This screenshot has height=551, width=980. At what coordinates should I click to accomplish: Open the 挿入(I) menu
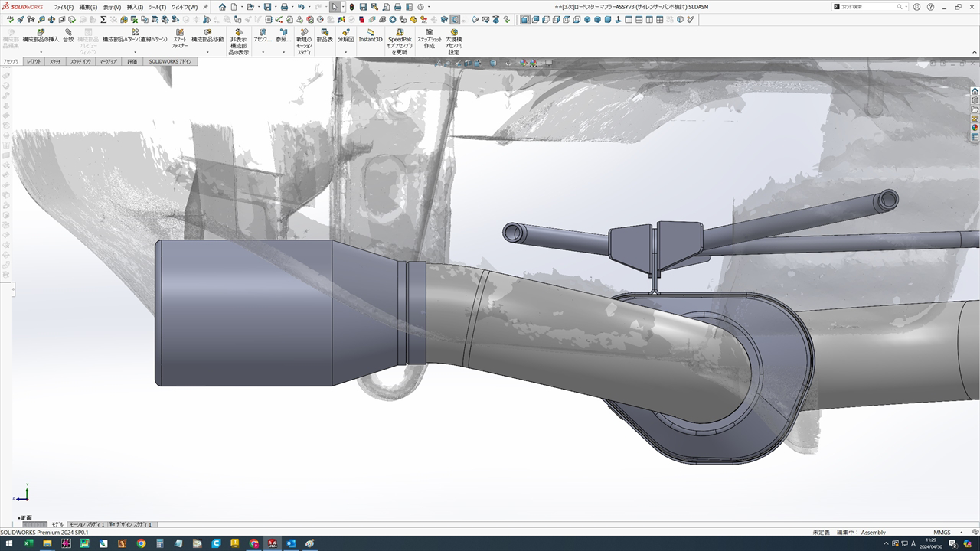click(x=135, y=7)
